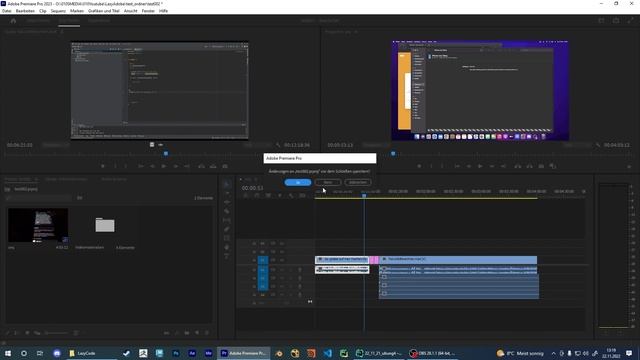Toggle V3 track output eye

281,244
